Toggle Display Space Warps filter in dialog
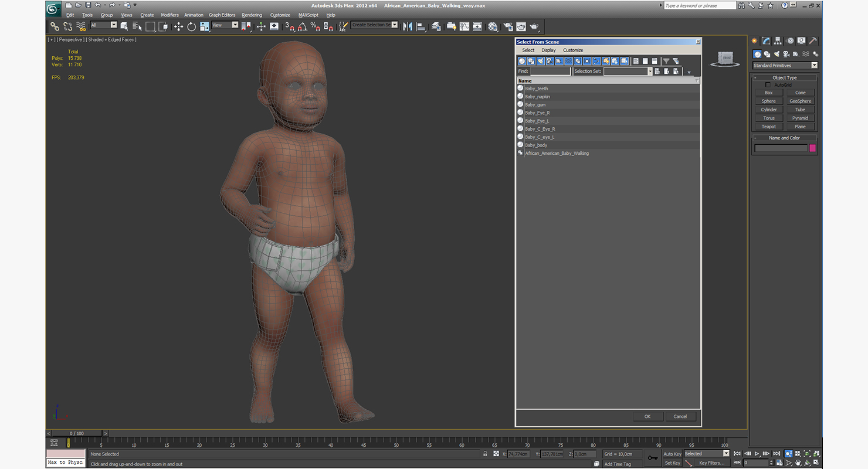The width and height of the screenshot is (868, 469). (569, 61)
